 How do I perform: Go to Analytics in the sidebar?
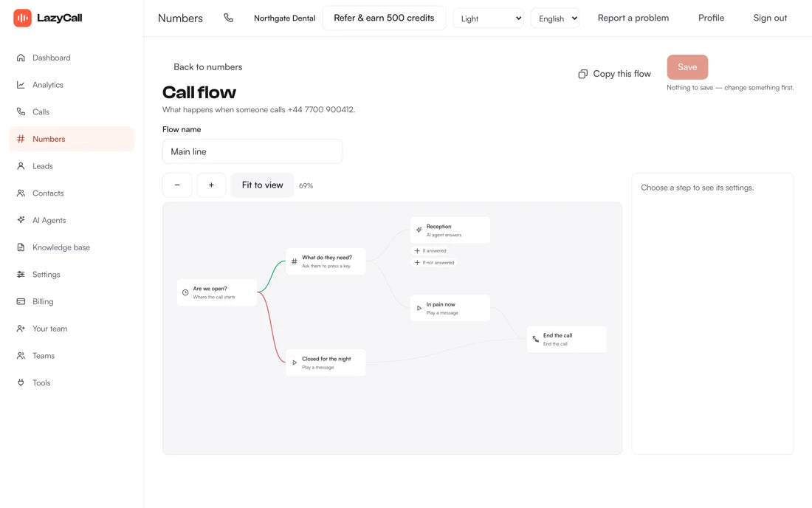72,85
